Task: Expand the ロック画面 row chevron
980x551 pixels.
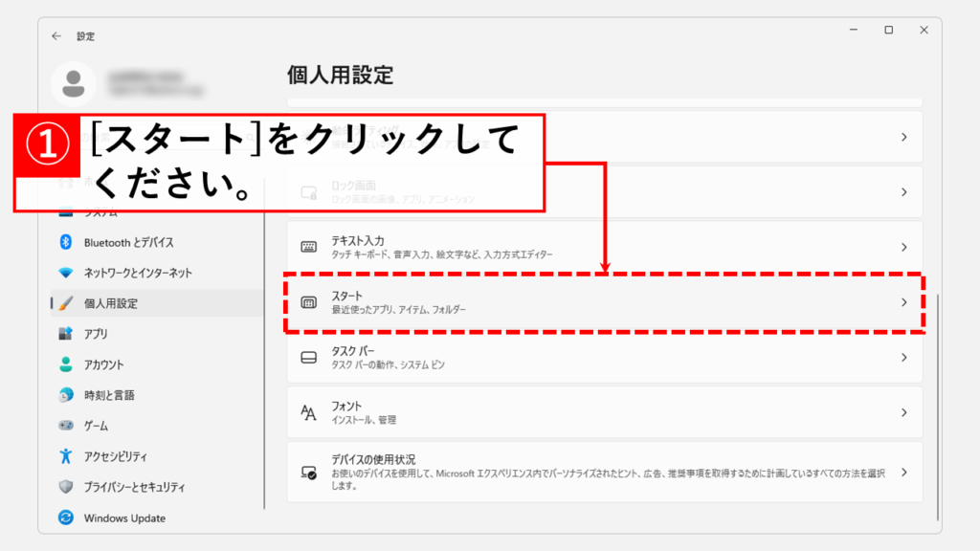Action: coord(903,191)
